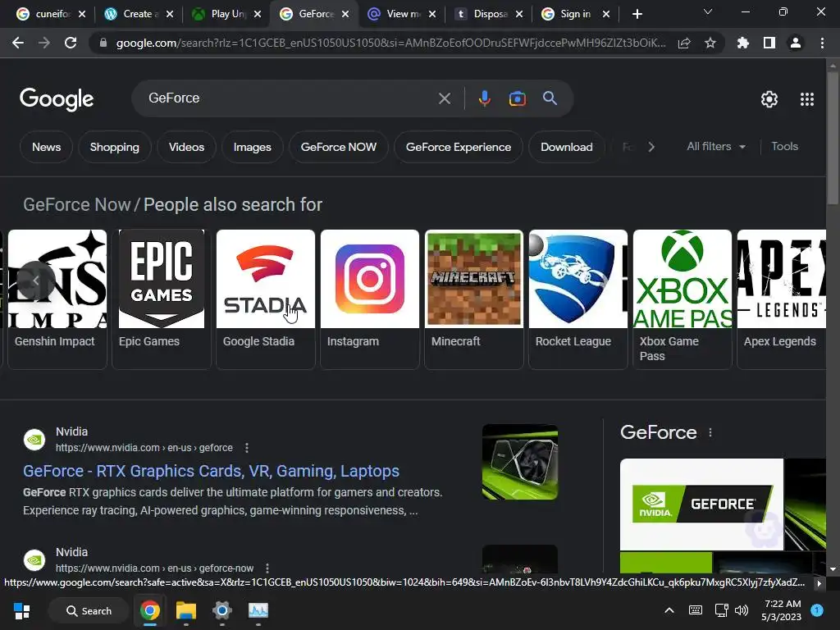Image resolution: width=840 pixels, height=630 pixels.
Task: Open the Chrome profile menu
Action: pos(796,43)
